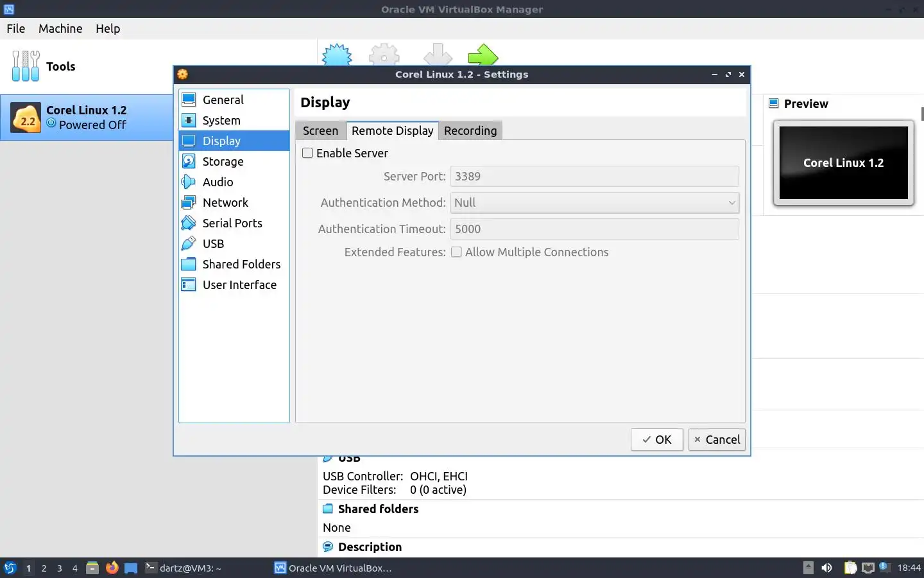The image size is (924, 578).
Task: Click the green Start arrow toolbar icon
Action: point(483,55)
